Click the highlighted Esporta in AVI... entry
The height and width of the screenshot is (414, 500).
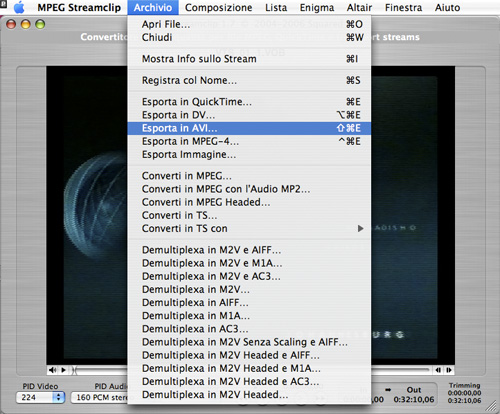(249, 128)
